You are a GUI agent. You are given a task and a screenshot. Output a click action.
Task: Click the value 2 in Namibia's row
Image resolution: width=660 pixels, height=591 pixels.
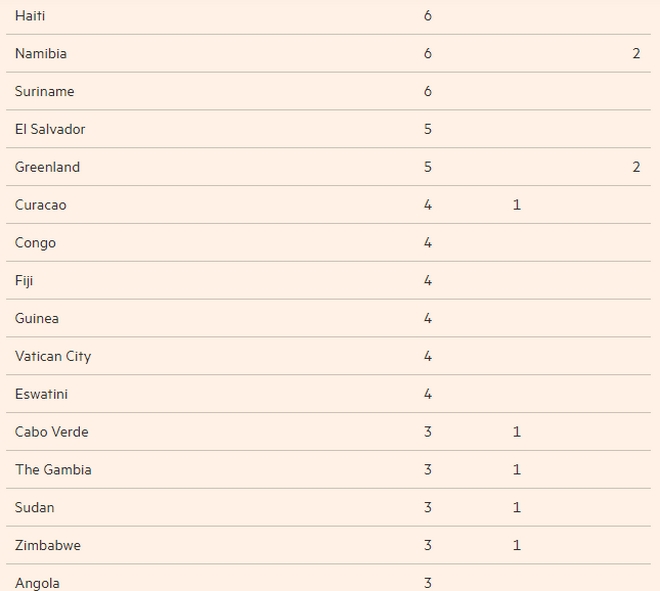point(636,54)
